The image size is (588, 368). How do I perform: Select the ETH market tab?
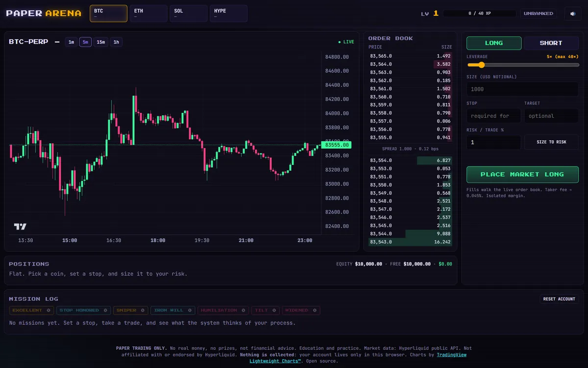(148, 13)
